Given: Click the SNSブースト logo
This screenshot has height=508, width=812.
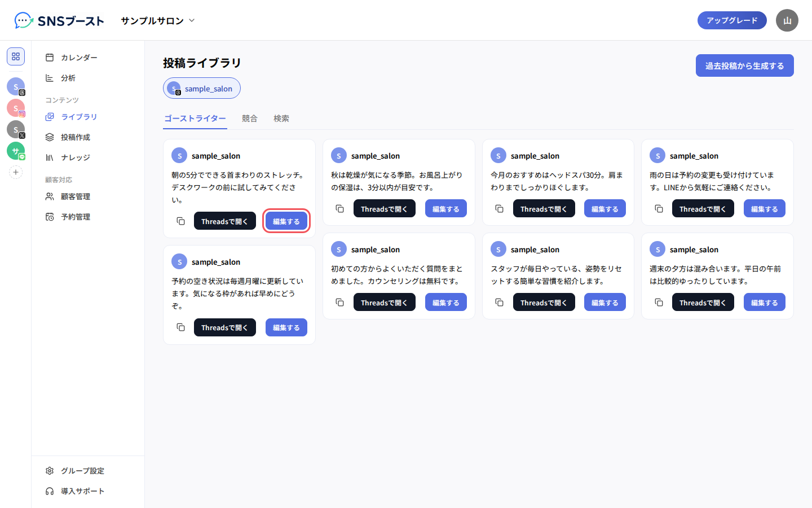Looking at the screenshot, I should (59, 21).
